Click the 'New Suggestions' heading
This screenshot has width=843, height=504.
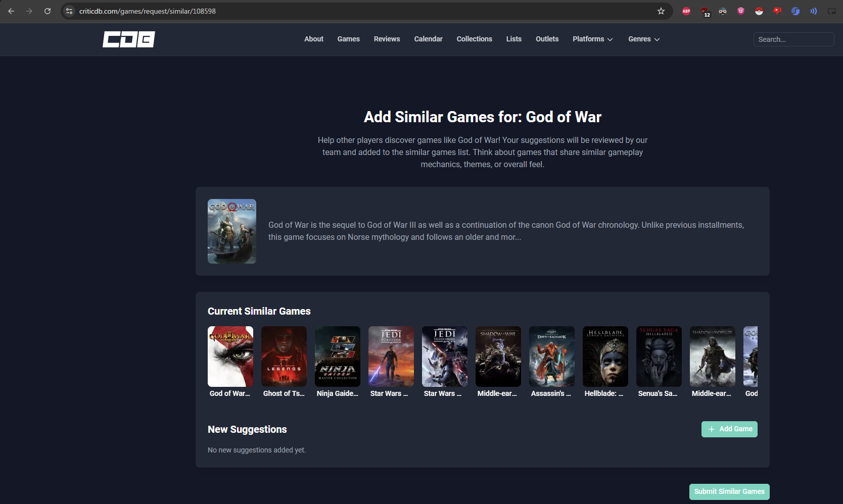tap(247, 429)
